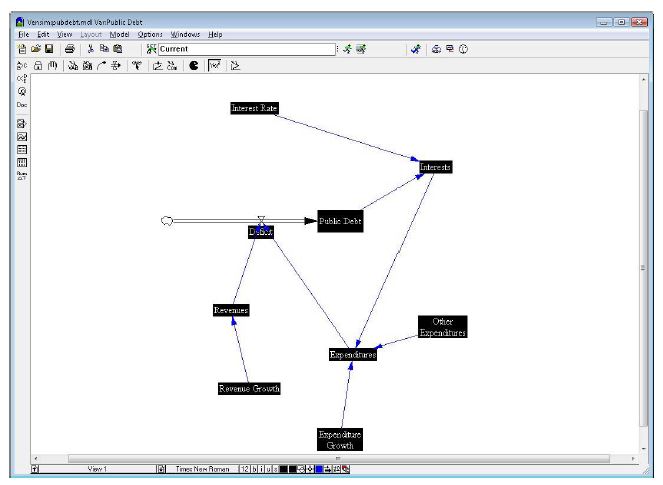The height and width of the screenshot is (485, 663).
Task: Click the Open model folder icon
Action: coord(36,48)
